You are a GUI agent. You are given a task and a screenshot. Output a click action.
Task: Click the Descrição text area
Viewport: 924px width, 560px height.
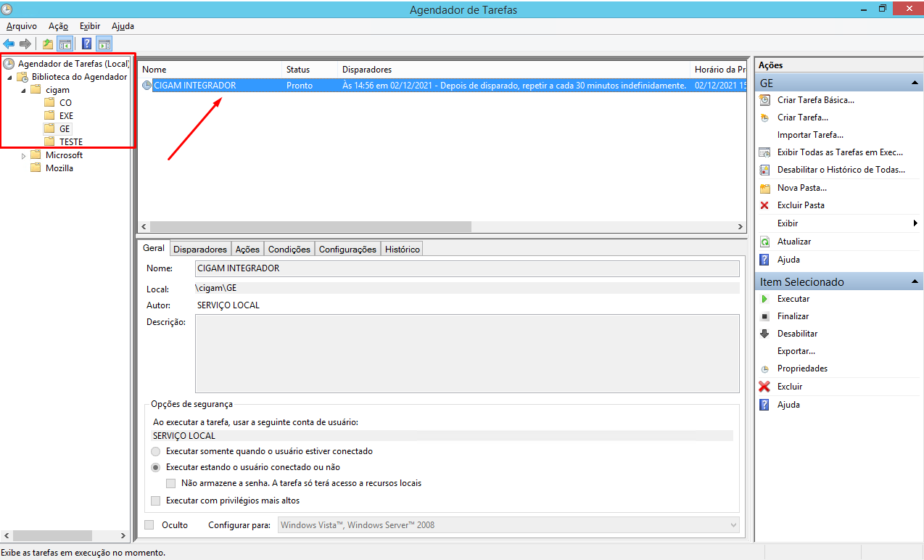pos(467,353)
